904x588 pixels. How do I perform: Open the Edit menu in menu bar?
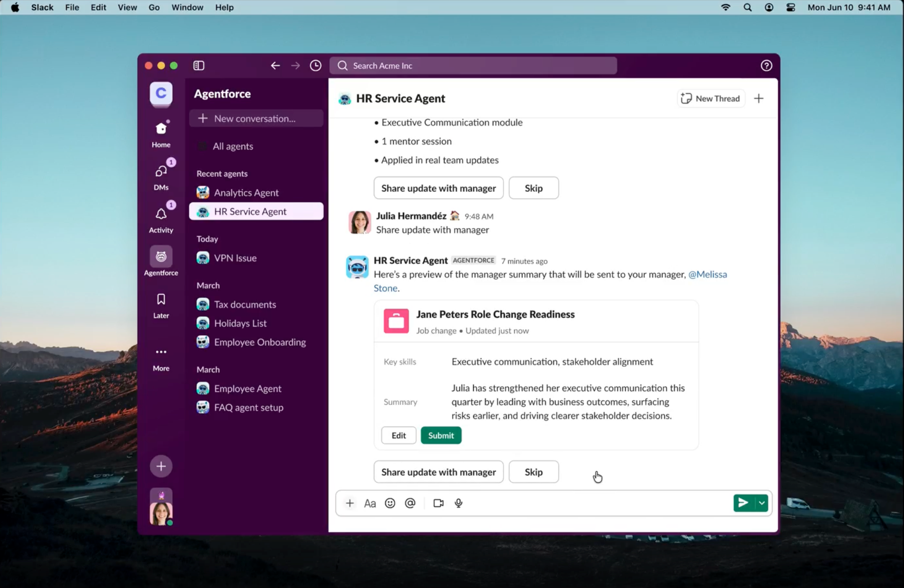98,7
